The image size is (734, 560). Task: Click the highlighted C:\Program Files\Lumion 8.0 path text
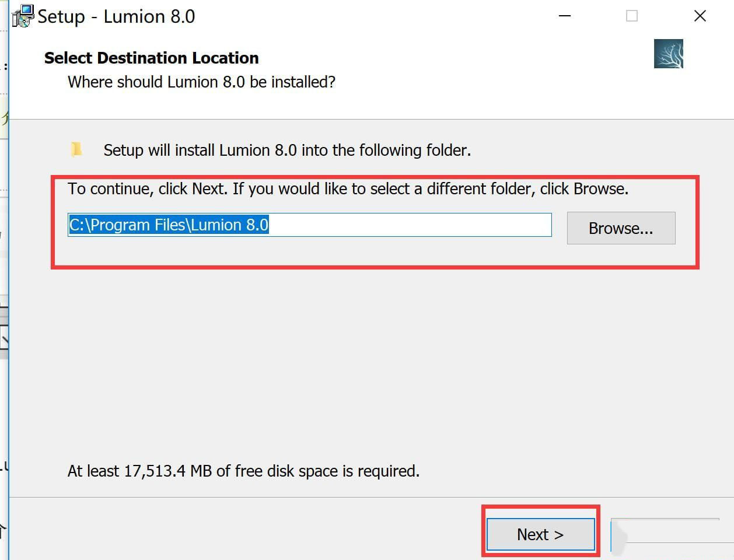(169, 225)
